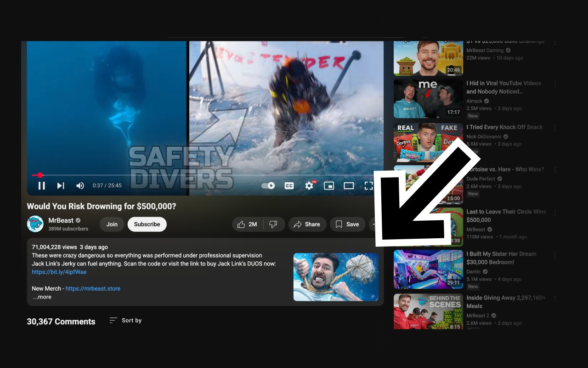Select MrBeast Gaming channel name
The image size is (588, 368).
[485, 51]
